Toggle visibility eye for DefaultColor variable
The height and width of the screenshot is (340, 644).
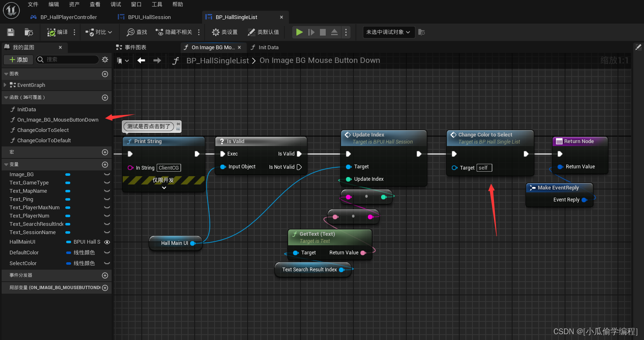tap(107, 253)
